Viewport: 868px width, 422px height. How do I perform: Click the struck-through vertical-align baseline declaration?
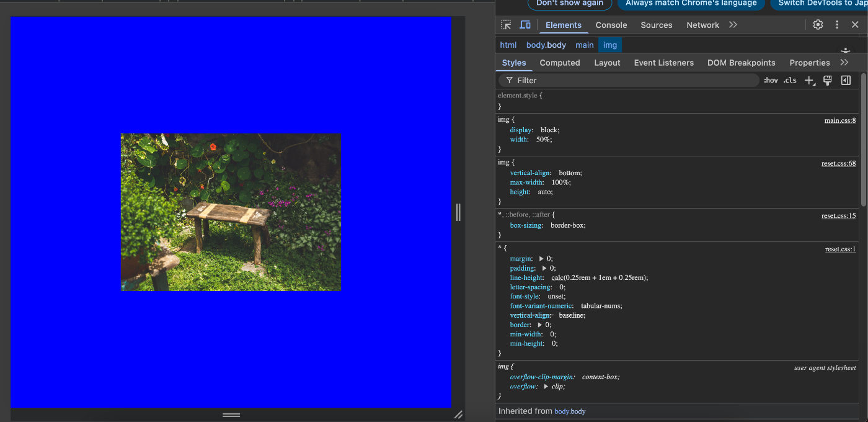point(547,315)
